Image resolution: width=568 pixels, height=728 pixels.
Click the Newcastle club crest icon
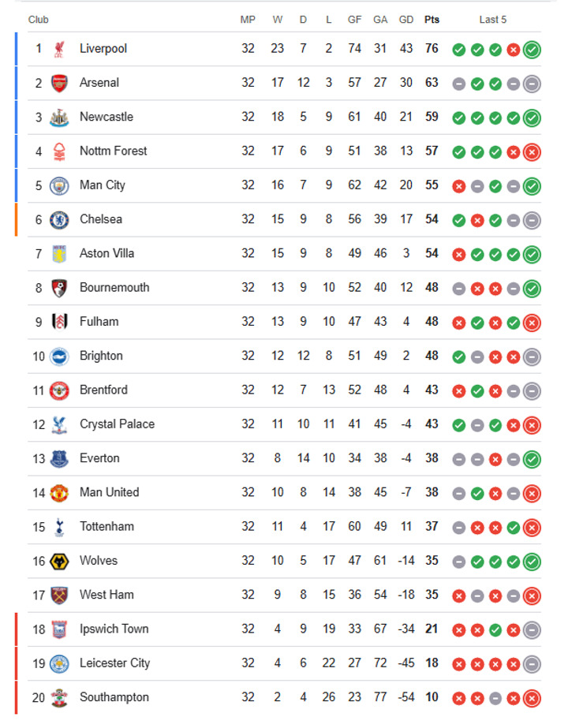click(x=59, y=117)
